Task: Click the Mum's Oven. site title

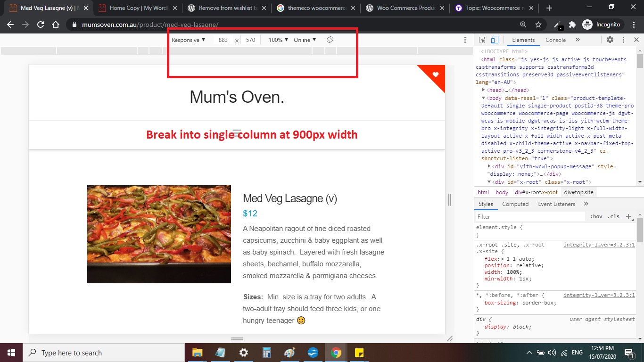Action: pos(237,97)
